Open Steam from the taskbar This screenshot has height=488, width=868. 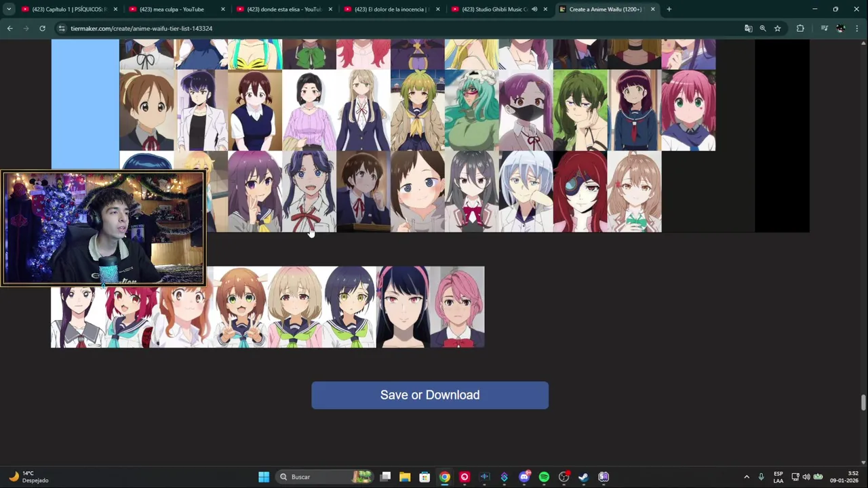point(583,477)
